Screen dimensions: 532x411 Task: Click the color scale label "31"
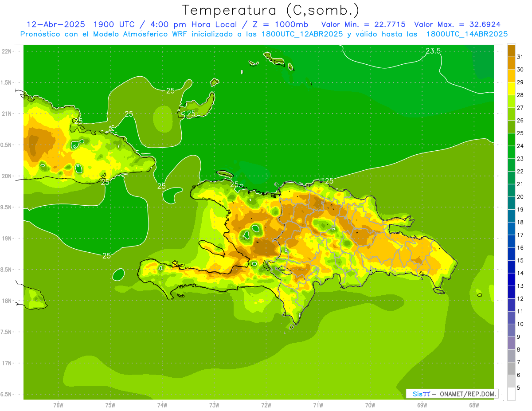pyautogui.click(x=520, y=57)
